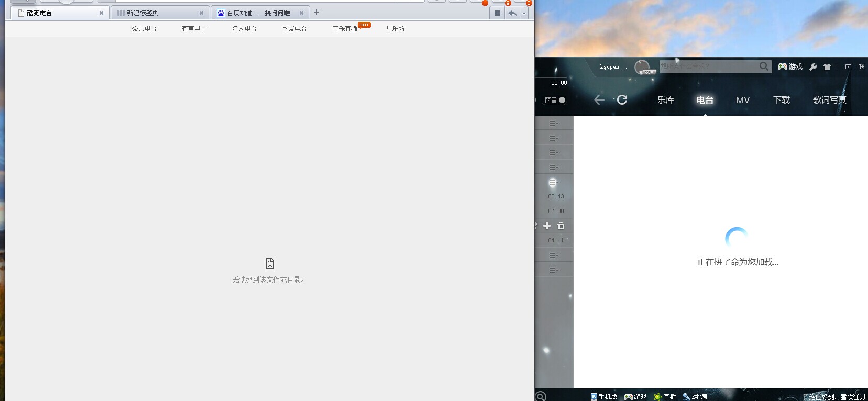
Task: Open a new browser tab with plus button
Action: point(316,12)
